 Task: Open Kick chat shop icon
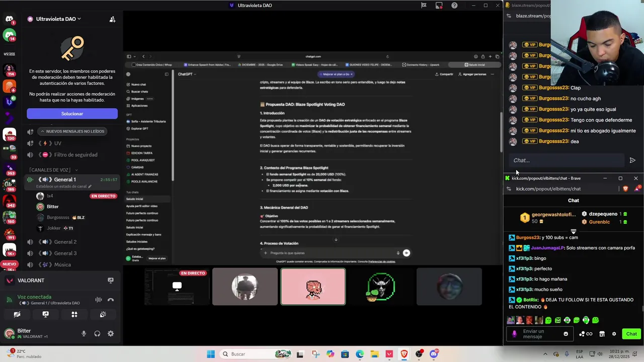point(602,334)
